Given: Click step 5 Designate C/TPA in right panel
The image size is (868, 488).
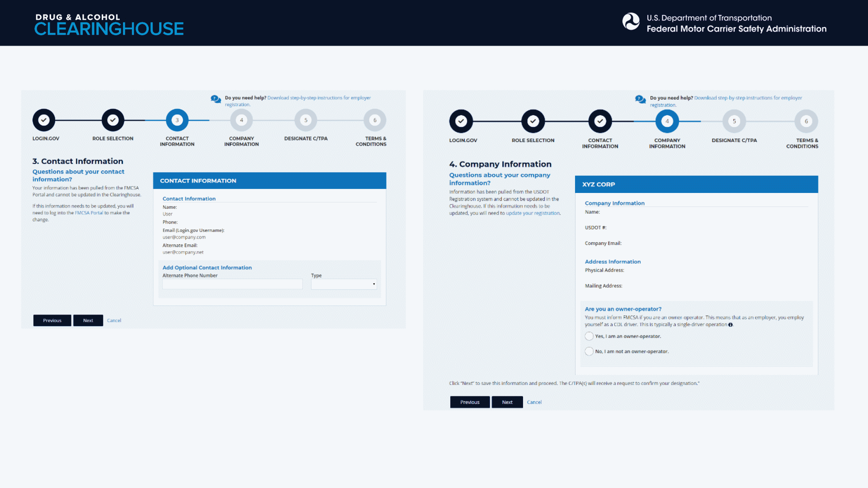Looking at the screenshot, I should tap(734, 121).
